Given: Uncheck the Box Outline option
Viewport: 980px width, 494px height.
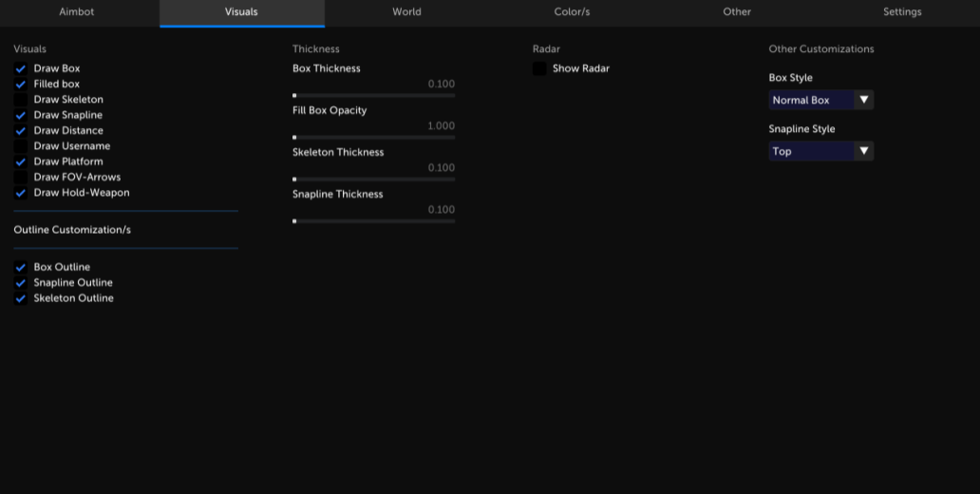Looking at the screenshot, I should [x=21, y=268].
